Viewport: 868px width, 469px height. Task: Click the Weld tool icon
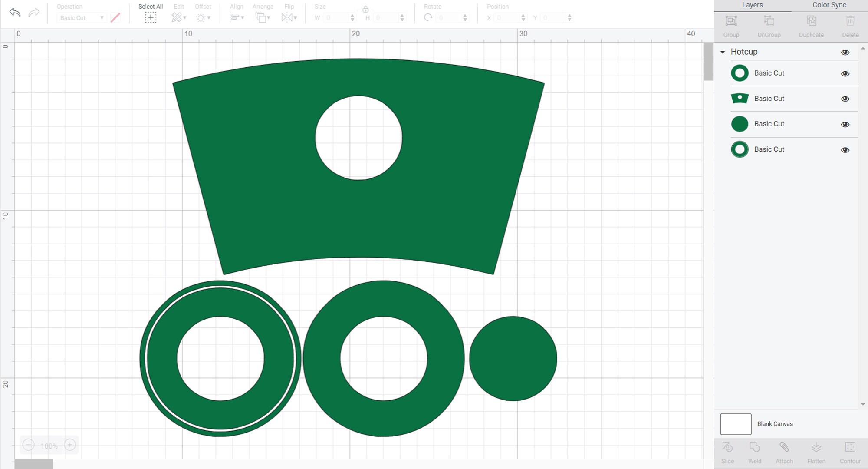(755, 447)
